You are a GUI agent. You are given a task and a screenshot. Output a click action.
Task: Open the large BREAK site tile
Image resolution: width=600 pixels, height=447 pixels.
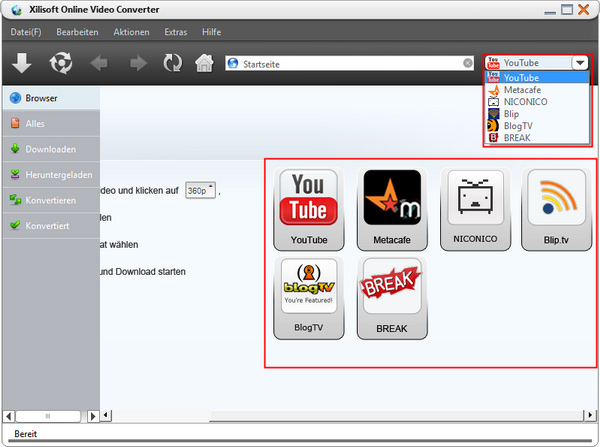(x=392, y=297)
